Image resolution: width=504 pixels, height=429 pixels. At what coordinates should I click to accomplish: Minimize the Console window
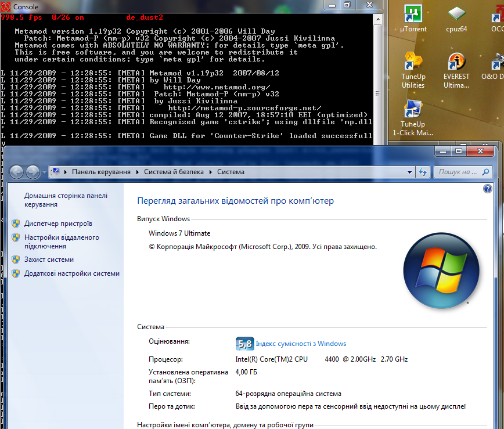click(332, 5)
